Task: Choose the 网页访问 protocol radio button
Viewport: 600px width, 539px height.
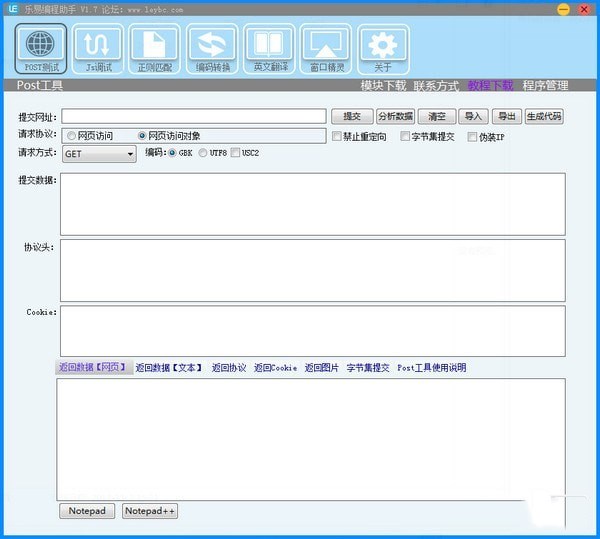Action: (x=71, y=136)
